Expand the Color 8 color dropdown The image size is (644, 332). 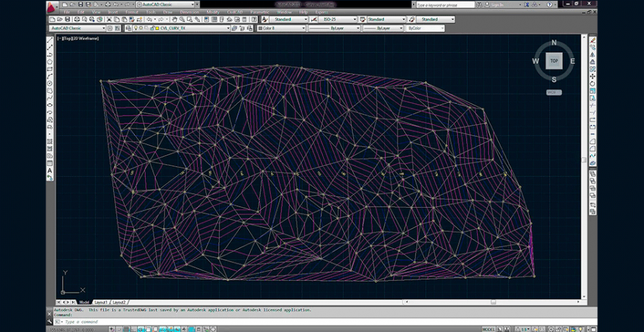tap(279, 28)
